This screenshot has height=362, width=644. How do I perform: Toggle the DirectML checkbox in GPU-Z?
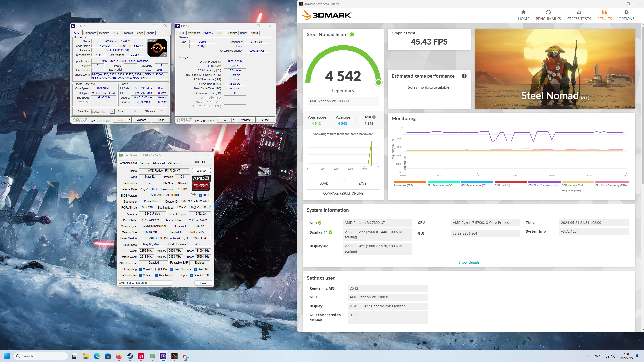click(x=195, y=269)
